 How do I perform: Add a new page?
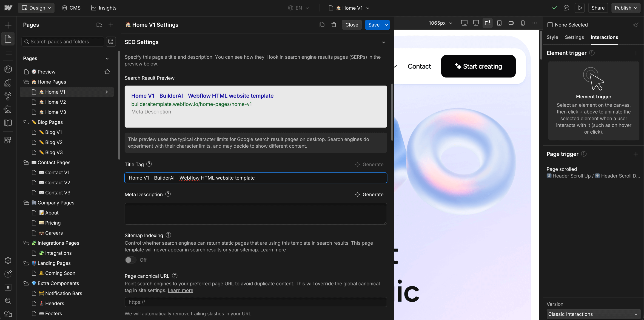(x=111, y=25)
